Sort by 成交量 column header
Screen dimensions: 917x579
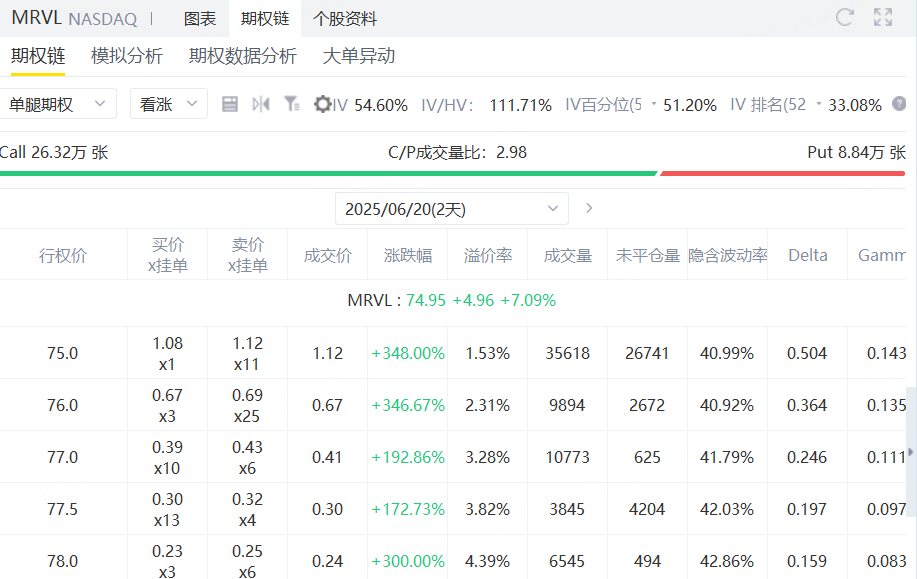pos(567,256)
